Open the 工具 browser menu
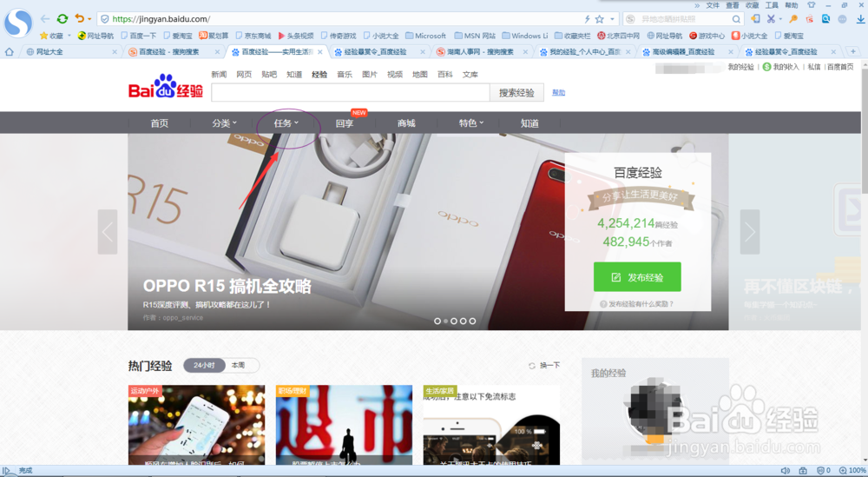Screen dimensions: 868x477 [x=772, y=5]
